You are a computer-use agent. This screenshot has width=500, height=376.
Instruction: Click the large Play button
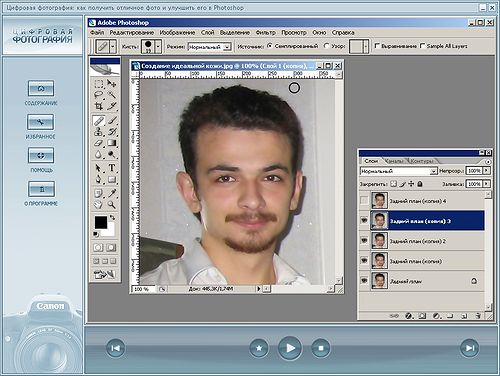tap(290, 348)
